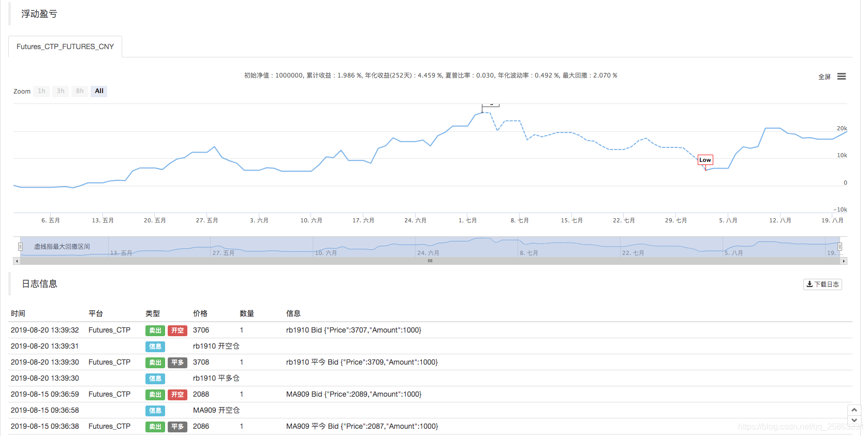This screenshot has height=436, width=868.
Task: Click 平多 tag in 09:36:38 row
Action: tap(178, 427)
